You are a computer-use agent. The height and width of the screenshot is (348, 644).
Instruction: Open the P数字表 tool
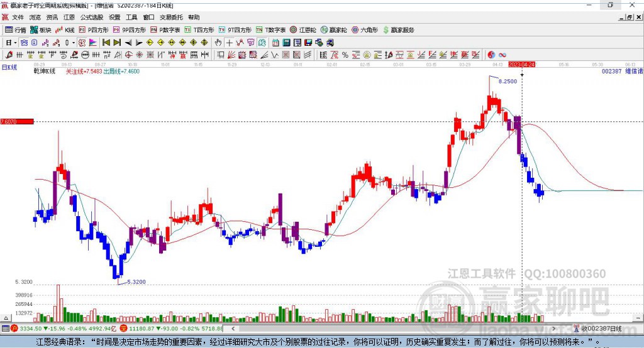click(165, 30)
